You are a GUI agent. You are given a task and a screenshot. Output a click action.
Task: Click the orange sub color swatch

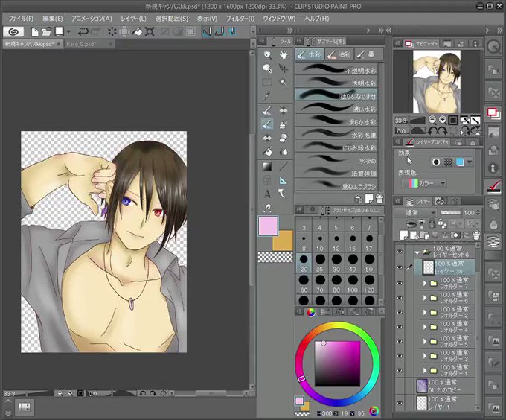click(x=284, y=242)
